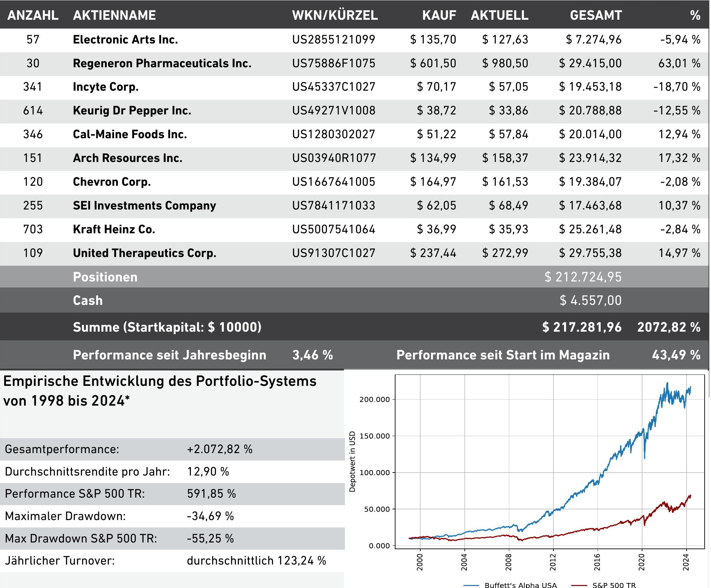Click ISIN US1280302027
711x588 pixels.
pos(334,135)
